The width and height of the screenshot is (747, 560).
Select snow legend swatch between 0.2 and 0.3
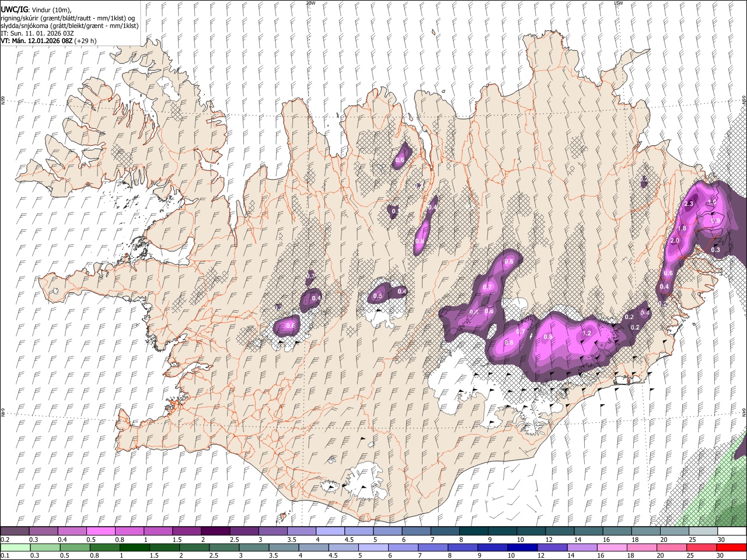(x=15, y=531)
